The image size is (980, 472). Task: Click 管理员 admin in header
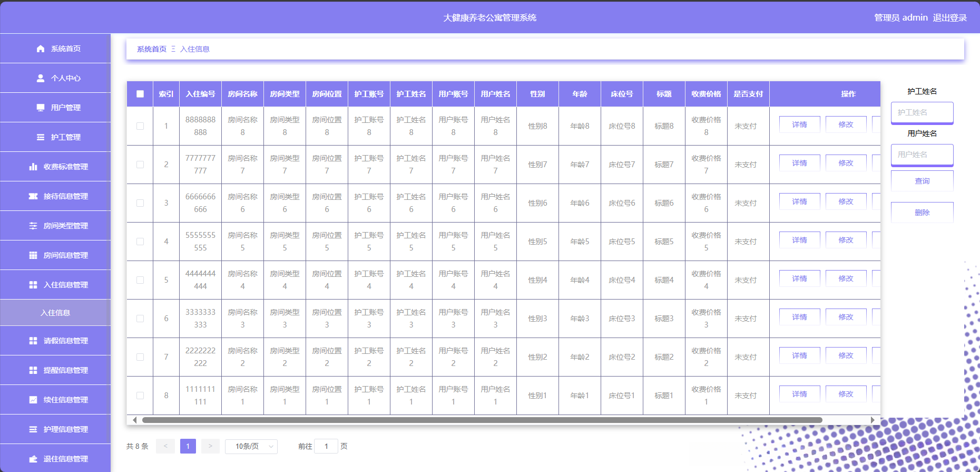point(901,17)
